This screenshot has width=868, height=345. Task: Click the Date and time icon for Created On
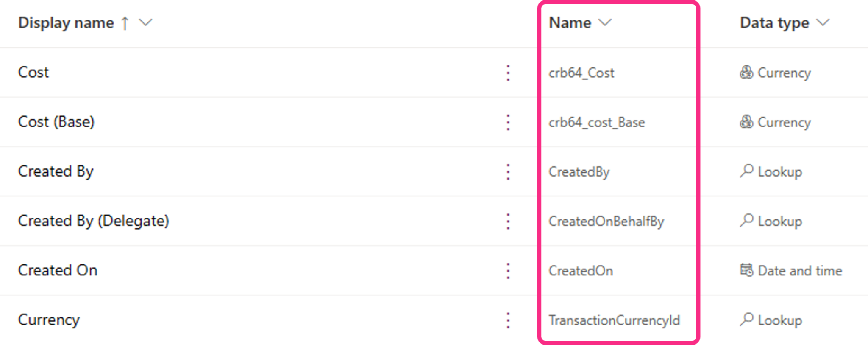pyautogui.click(x=746, y=270)
